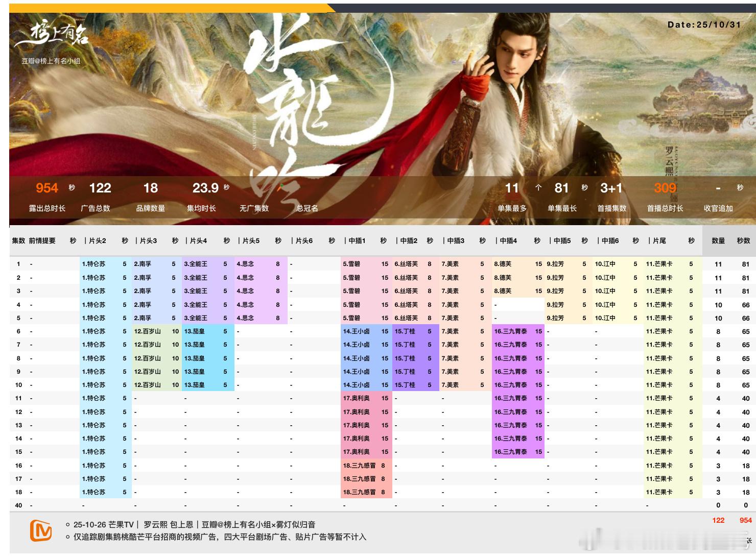
Task: Click the footer note beginning 仅追踪剧集
Action: point(220,537)
